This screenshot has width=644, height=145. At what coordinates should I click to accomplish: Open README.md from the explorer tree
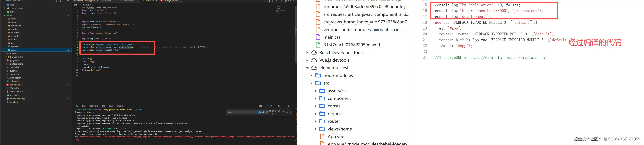(x=15, y=88)
